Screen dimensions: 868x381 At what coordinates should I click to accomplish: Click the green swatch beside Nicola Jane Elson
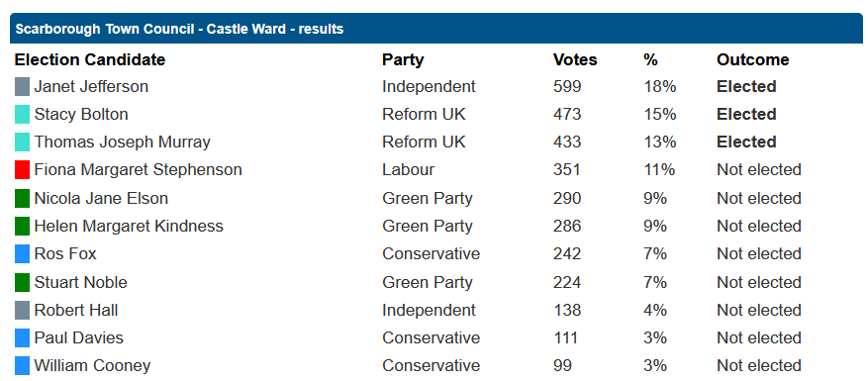[22, 198]
